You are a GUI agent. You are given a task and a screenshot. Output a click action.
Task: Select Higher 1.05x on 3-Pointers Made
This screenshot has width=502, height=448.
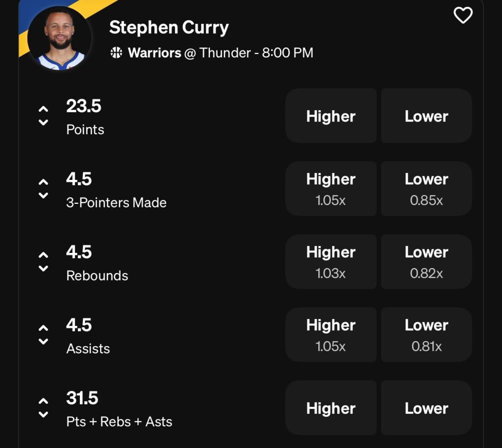[331, 188]
